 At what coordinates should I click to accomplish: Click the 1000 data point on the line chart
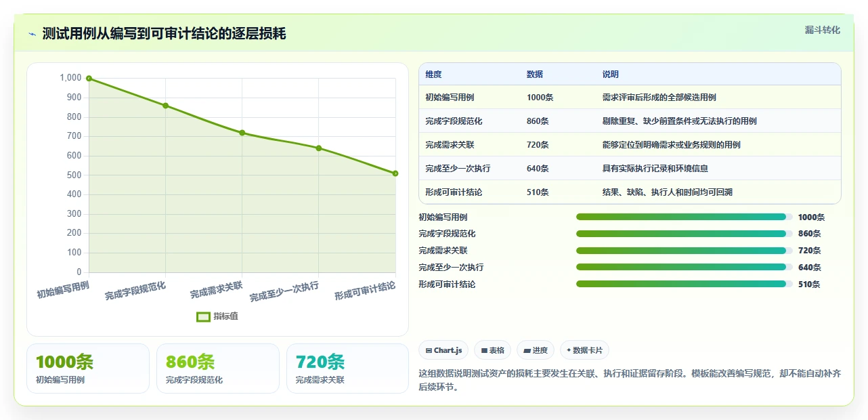[89, 79]
